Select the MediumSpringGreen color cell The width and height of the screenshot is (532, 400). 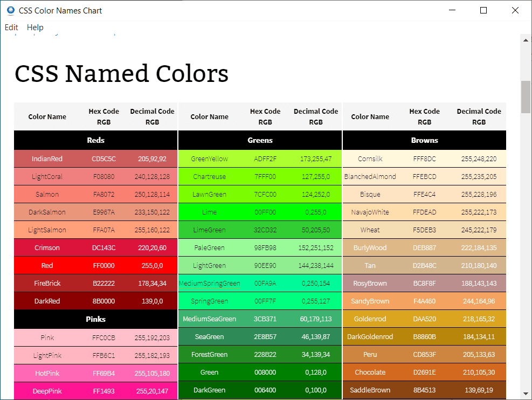point(209,284)
